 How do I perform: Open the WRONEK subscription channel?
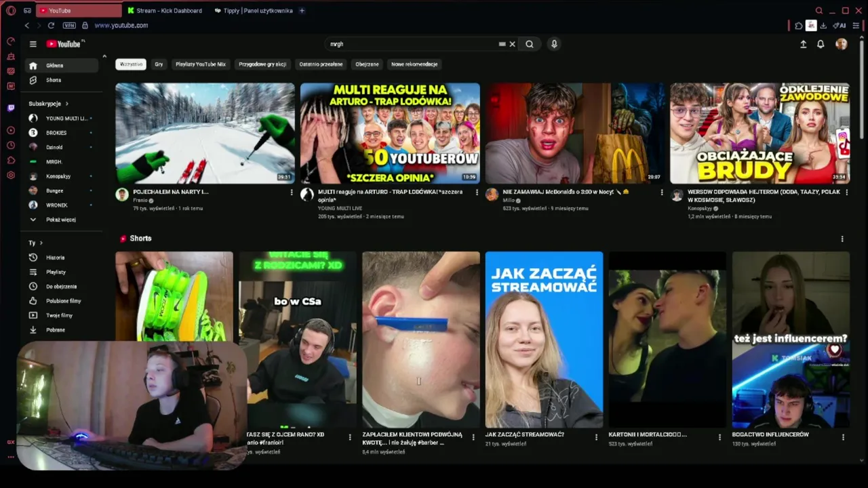[61, 205]
